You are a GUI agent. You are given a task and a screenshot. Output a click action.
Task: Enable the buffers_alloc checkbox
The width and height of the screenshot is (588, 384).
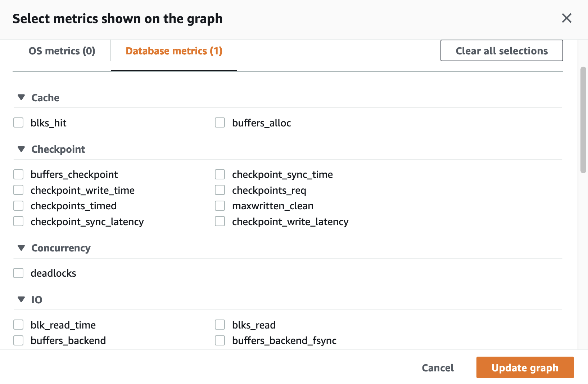[x=220, y=122]
